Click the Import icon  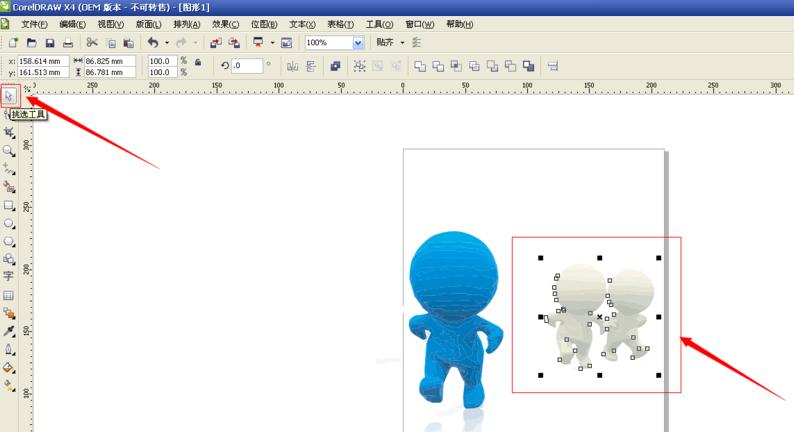[216, 43]
